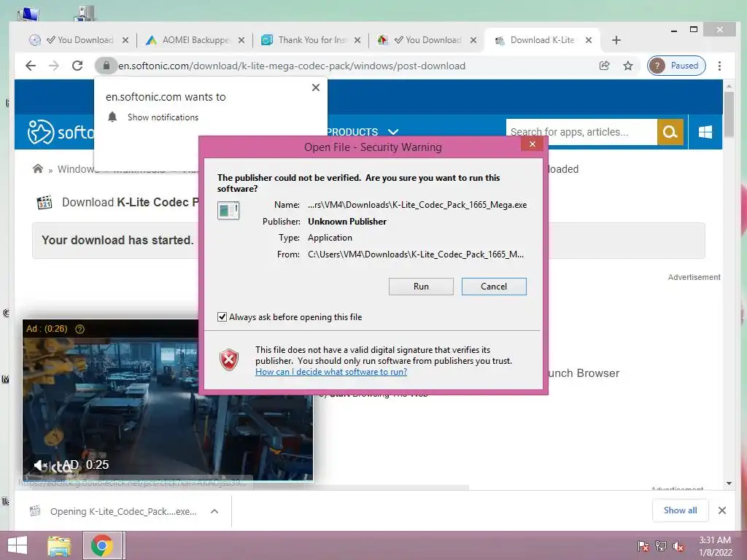Open File Explorer from the taskbar

[x=59, y=545]
